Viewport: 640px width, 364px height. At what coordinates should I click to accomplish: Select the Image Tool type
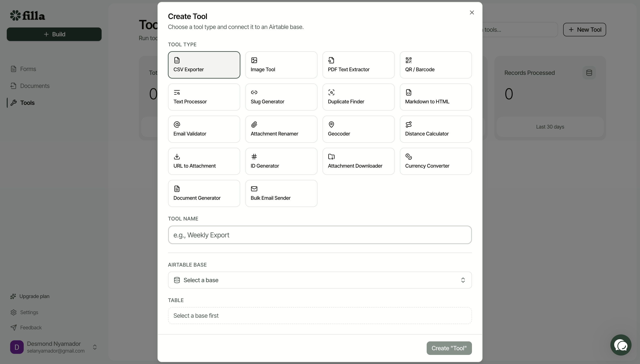(x=281, y=65)
